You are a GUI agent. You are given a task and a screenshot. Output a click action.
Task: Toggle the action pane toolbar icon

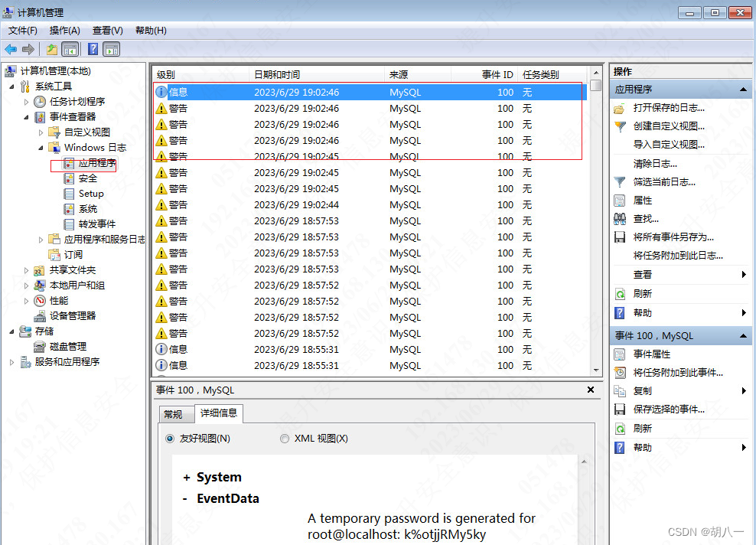(112, 49)
